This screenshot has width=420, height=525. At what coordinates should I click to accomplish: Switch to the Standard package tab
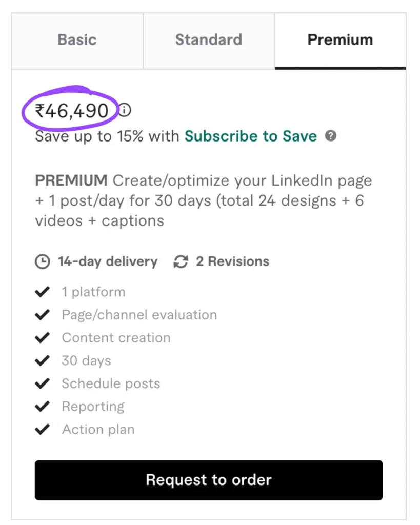point(208,40)
